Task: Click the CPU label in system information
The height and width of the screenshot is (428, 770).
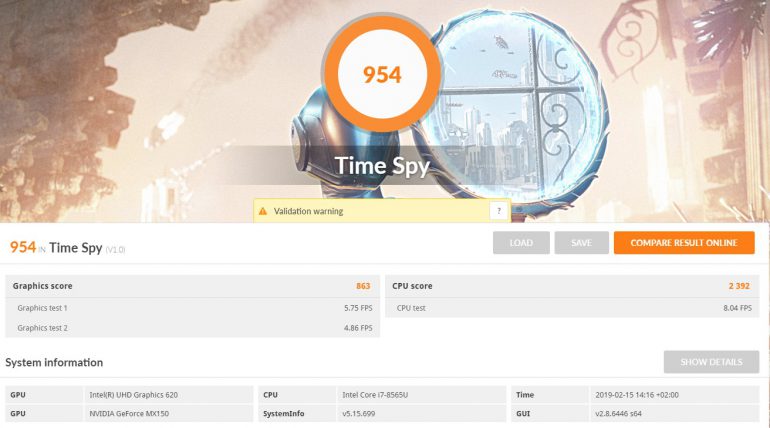Action: pyautogui.click(x=270, y=395)
